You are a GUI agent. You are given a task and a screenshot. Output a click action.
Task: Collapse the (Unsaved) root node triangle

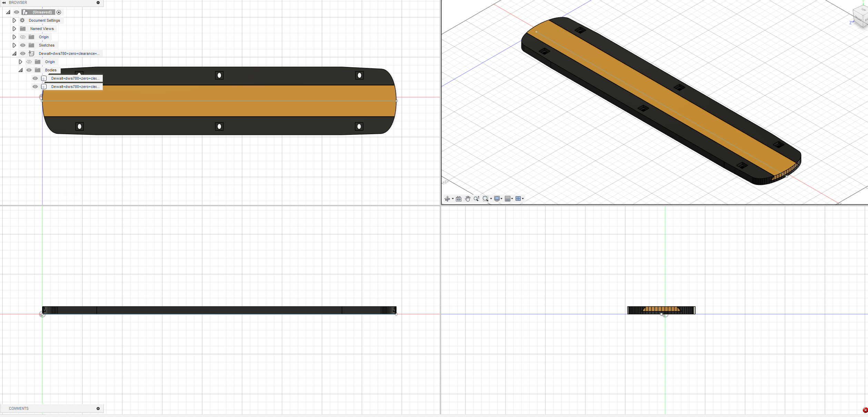pos(8,12)
